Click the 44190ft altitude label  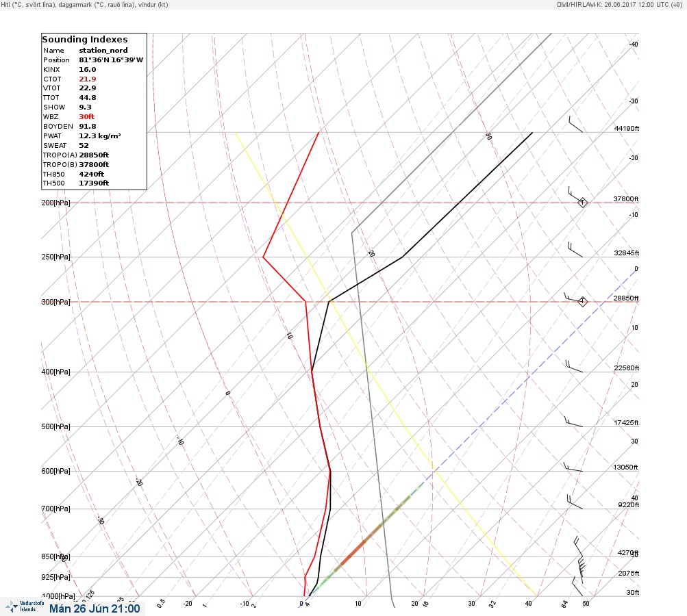(x=627, y=128)
